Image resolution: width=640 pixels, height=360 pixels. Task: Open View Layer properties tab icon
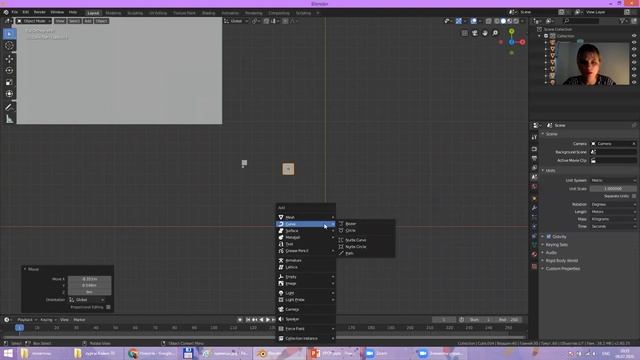(x=534, y=168)
